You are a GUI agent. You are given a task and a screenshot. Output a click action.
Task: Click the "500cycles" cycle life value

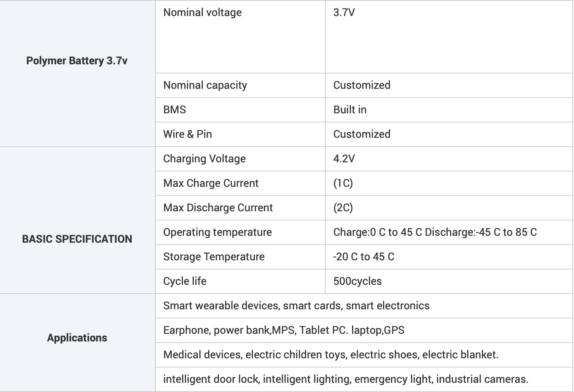357,281
